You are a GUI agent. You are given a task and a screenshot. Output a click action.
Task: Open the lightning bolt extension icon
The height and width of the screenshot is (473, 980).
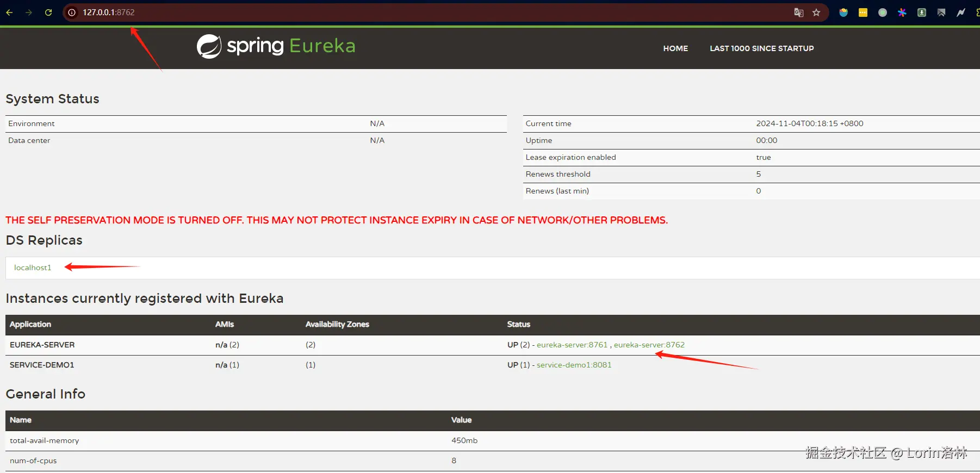click(x=961, y=13)
